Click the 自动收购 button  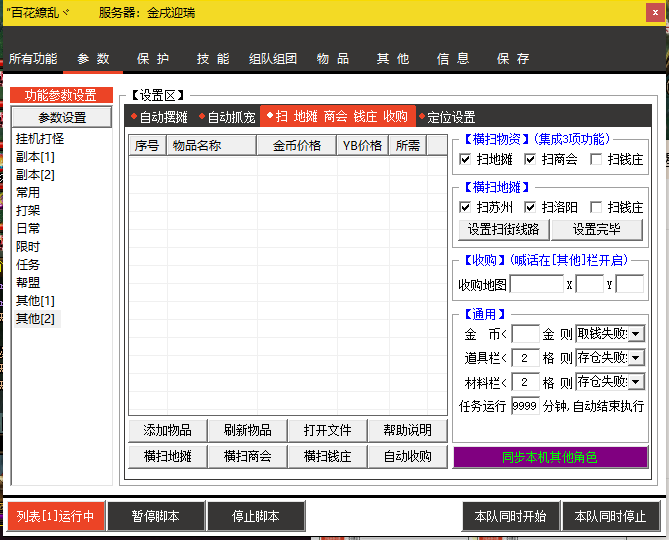coord(407,456)
